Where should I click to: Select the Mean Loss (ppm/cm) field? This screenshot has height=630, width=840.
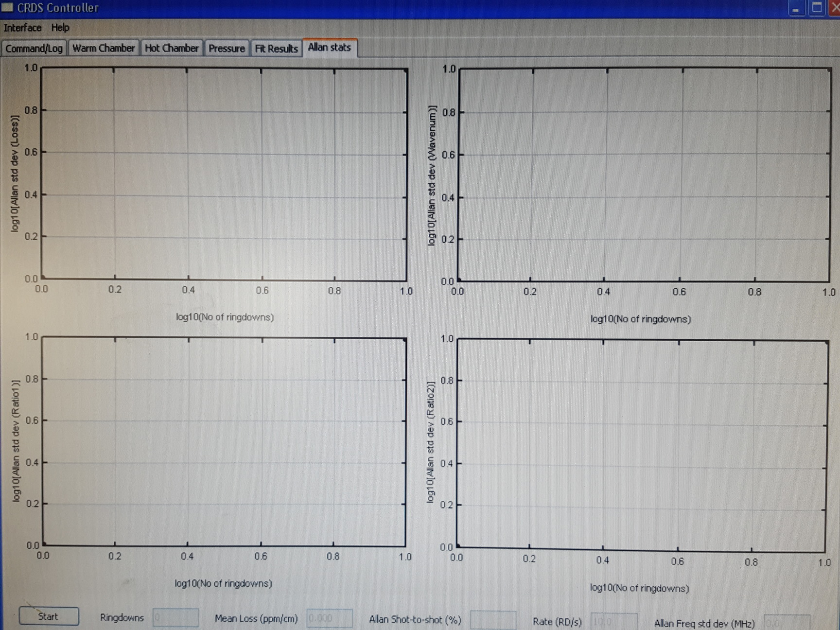click(330, 618)
